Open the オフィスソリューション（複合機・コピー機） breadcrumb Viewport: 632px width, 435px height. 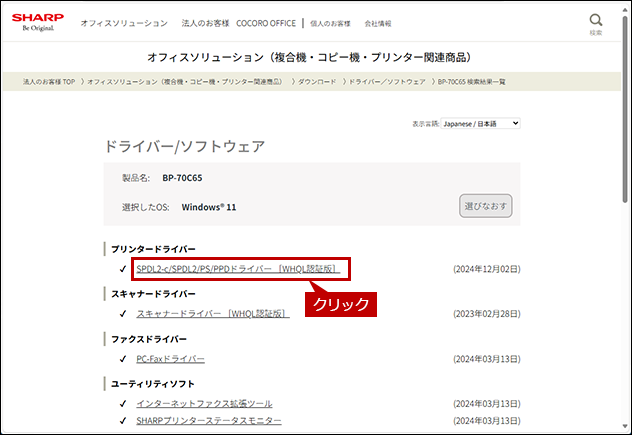(185, 82)
